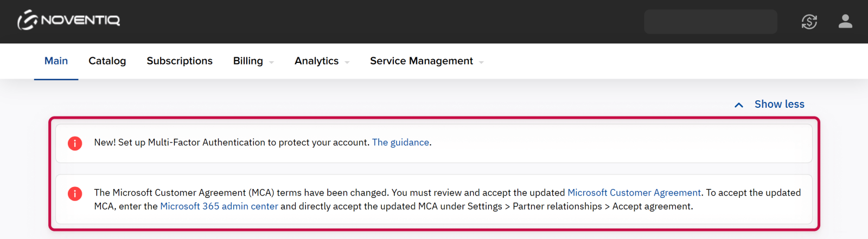
Task: Open the currency exchange refresh icon
Action: [x=809, y=22]
